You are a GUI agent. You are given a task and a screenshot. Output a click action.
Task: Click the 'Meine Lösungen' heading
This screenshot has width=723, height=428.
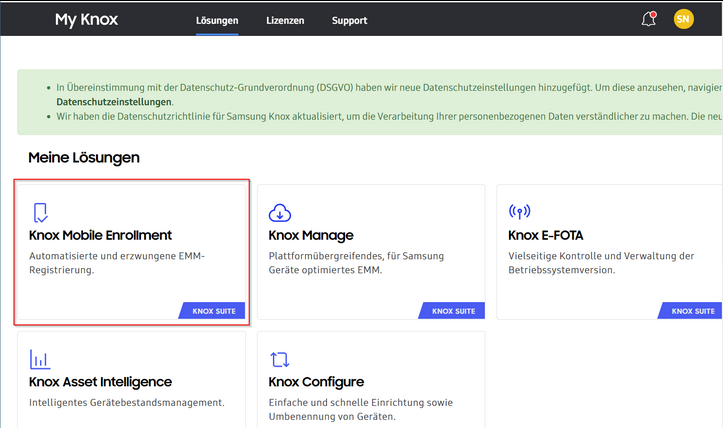(x=84, y=158)
